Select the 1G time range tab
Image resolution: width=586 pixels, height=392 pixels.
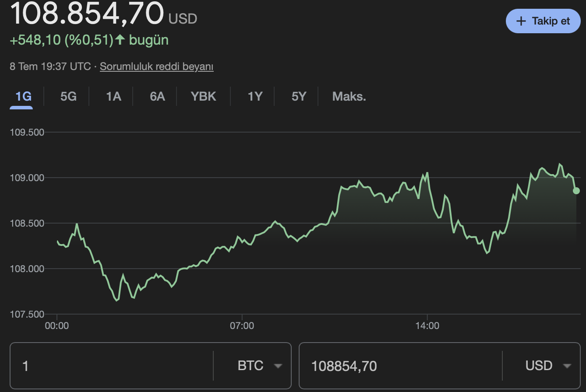click(23, 96)
